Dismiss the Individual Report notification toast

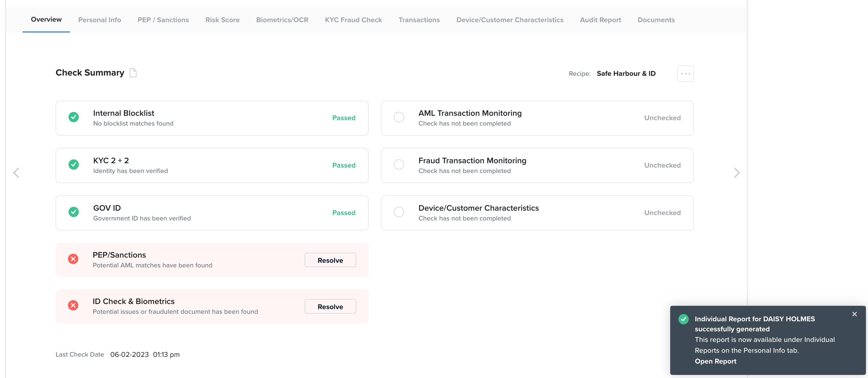[854, 314]
